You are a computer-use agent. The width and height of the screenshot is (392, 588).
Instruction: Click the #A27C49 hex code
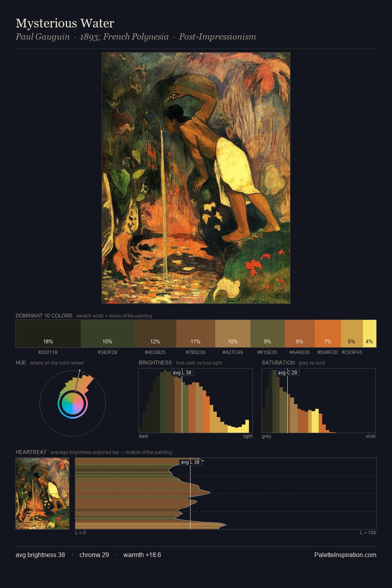click(233, 352)
